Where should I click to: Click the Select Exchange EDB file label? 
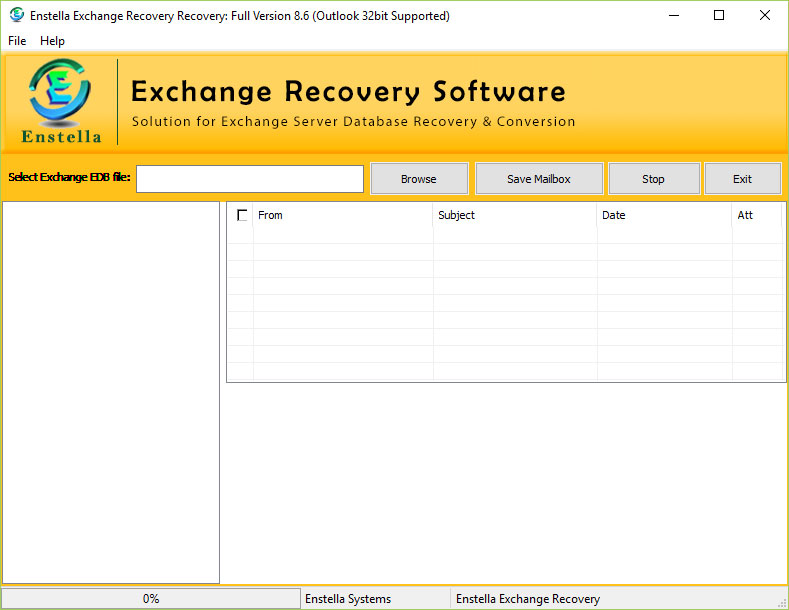coord(69,177)
